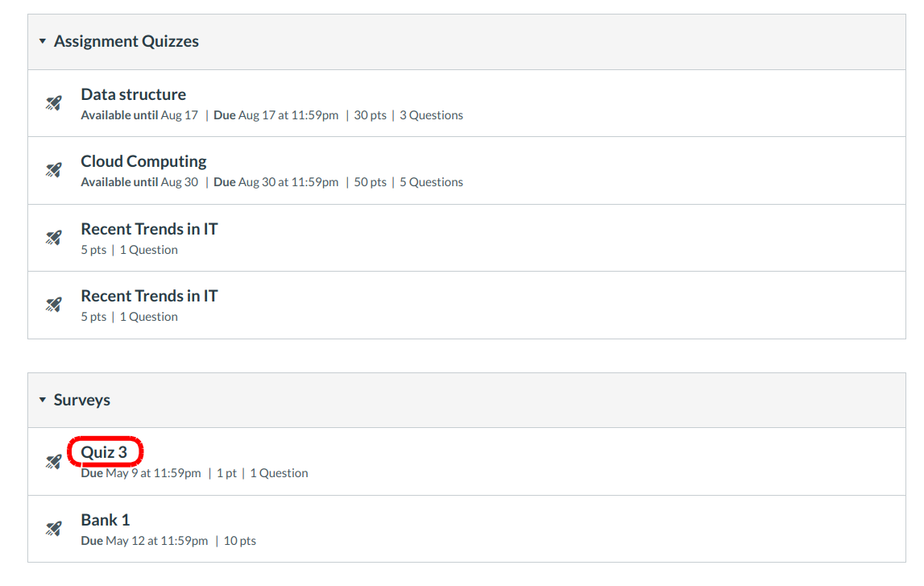Click the rocket icon of the first Recent Trends in IT quiz
The width and height of the screenshot is (924, 586).
tap(53, 238)
